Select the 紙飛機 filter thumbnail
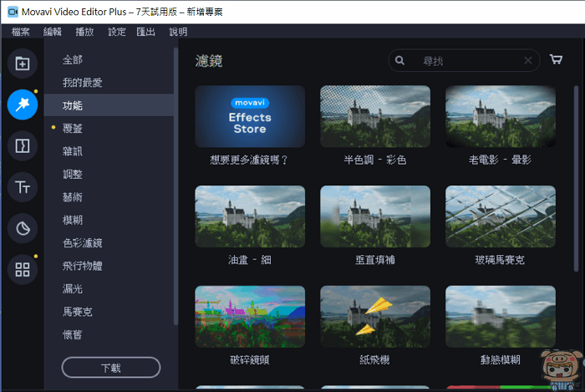 pyautogui.click(x=375, y=317)
